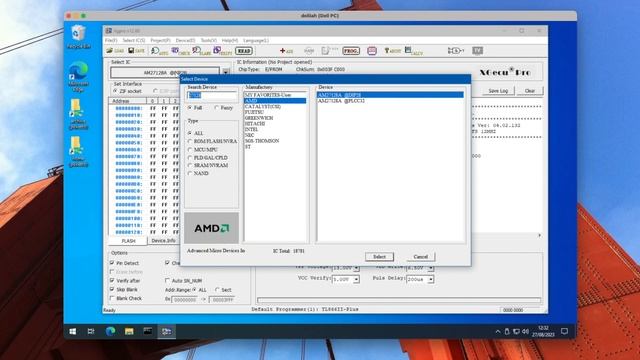Select AM27128A @PLCC32 in Device list
This screenshot has width=640, height=360.
(x=391, y=100)
